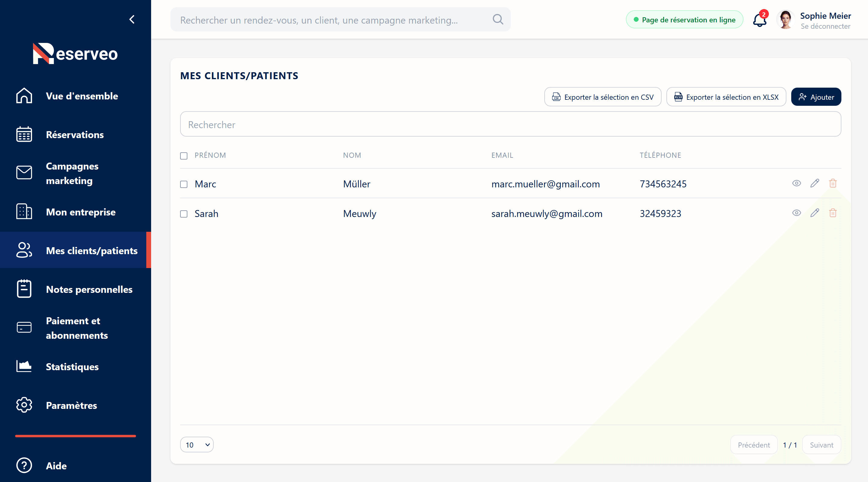Edit Marc Müller with pencil icon
Viewport: 868px width, 482px height.
(815, 183)
